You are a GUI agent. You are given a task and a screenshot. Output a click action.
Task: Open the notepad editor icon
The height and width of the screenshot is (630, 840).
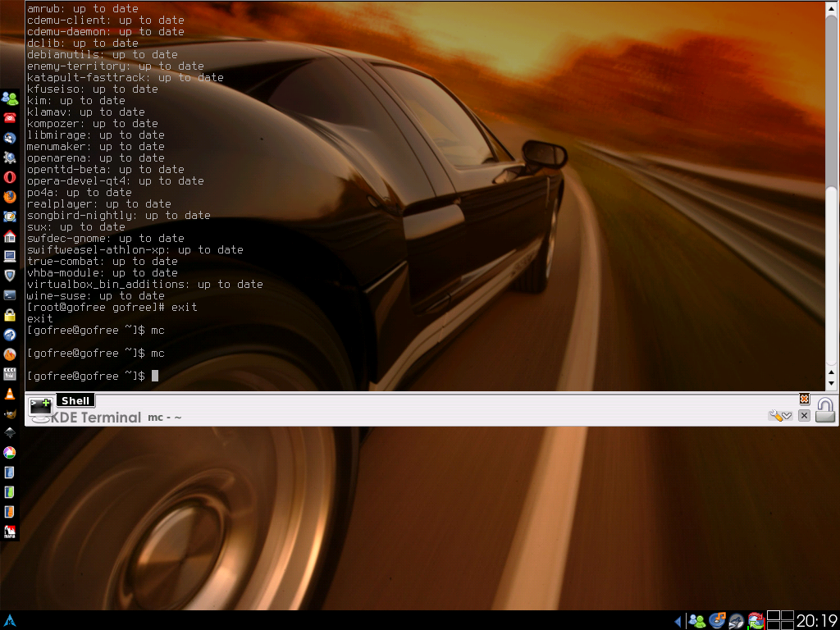(10, 217)
